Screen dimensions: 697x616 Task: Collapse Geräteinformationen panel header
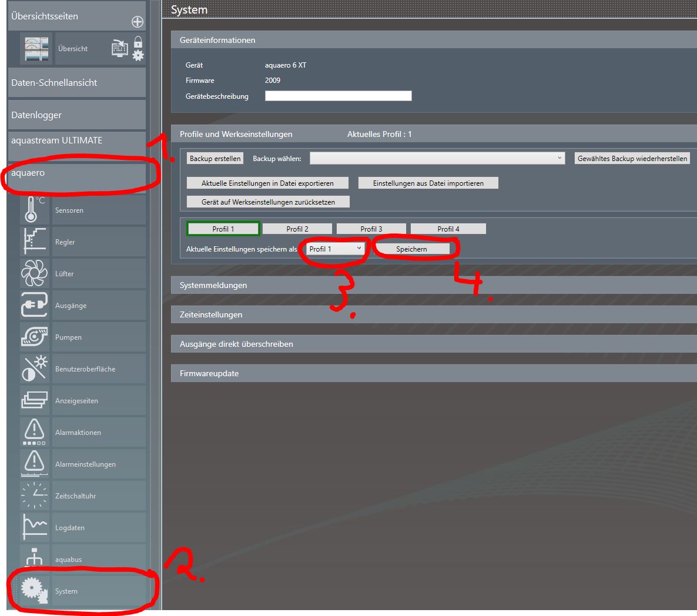tap(434, 40)
